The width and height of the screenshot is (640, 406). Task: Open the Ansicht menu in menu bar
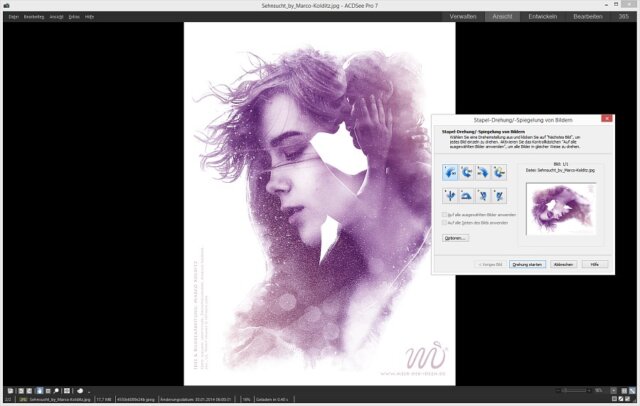[x=56, y=17]
